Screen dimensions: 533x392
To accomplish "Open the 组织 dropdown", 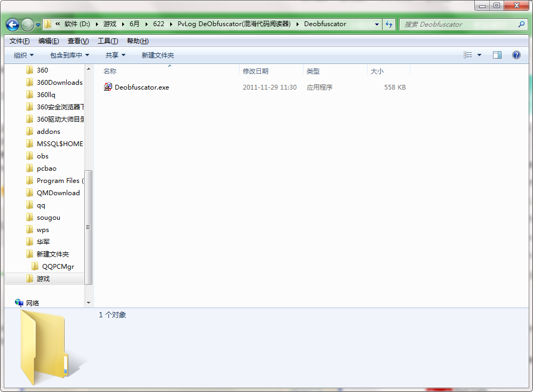I will (x=23, y=55).
